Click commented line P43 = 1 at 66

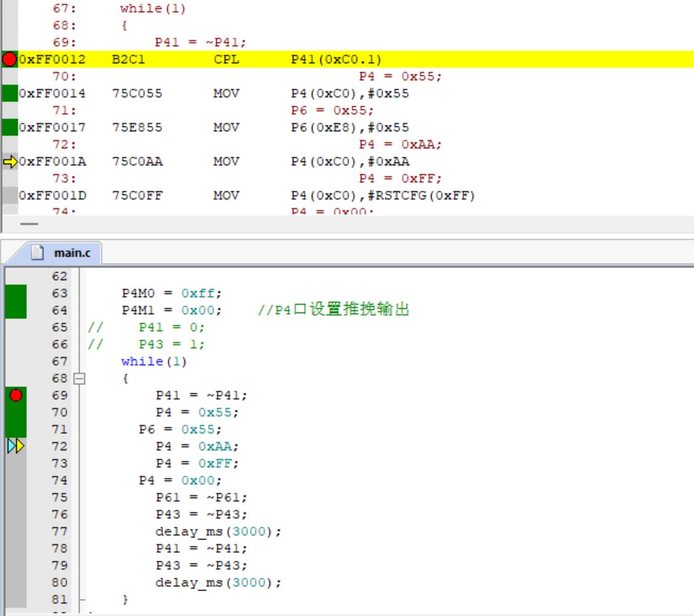point(172,345)
